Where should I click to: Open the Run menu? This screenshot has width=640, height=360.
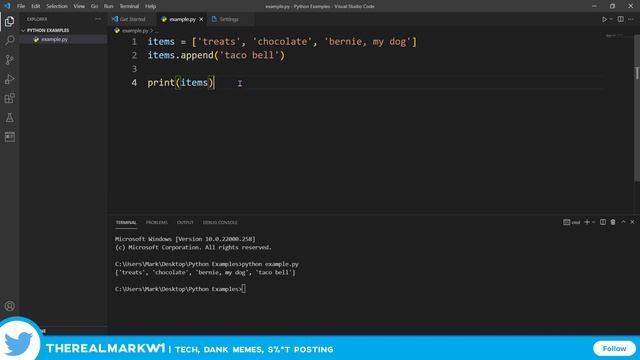pos(109,6)
